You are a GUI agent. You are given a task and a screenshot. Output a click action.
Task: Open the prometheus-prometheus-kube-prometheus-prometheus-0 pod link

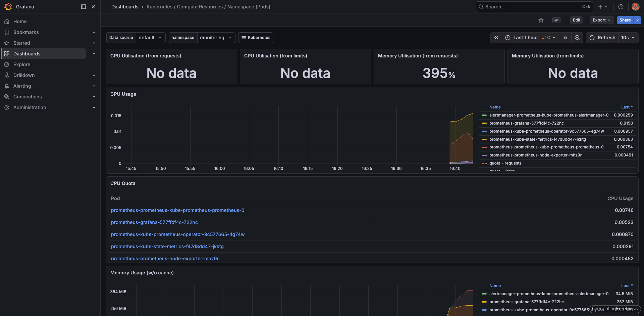coord(178,210)
